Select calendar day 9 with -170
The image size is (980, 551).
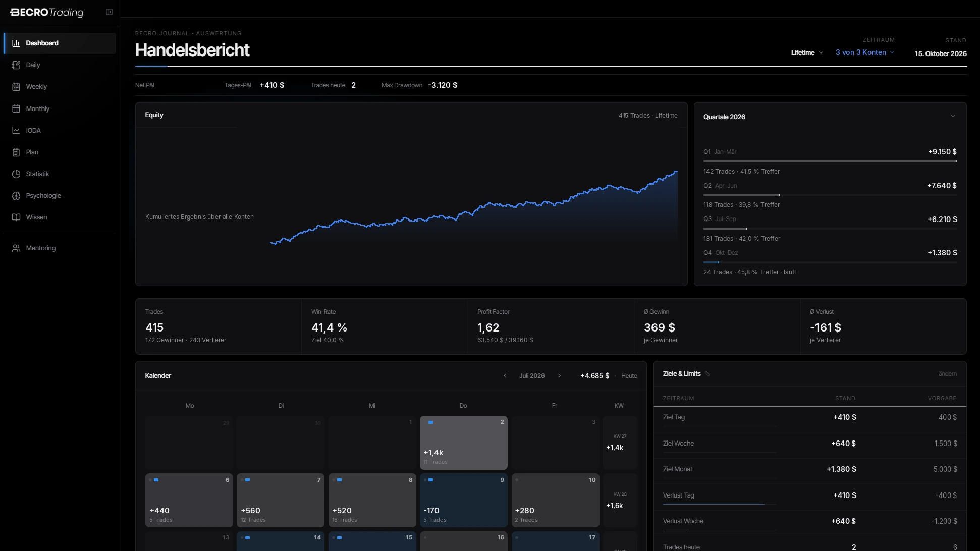464,501
